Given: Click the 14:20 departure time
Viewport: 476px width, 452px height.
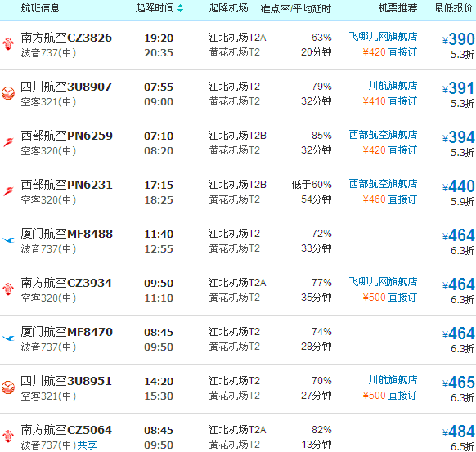Looking at the screenshot, I should (x=159, y=382).
